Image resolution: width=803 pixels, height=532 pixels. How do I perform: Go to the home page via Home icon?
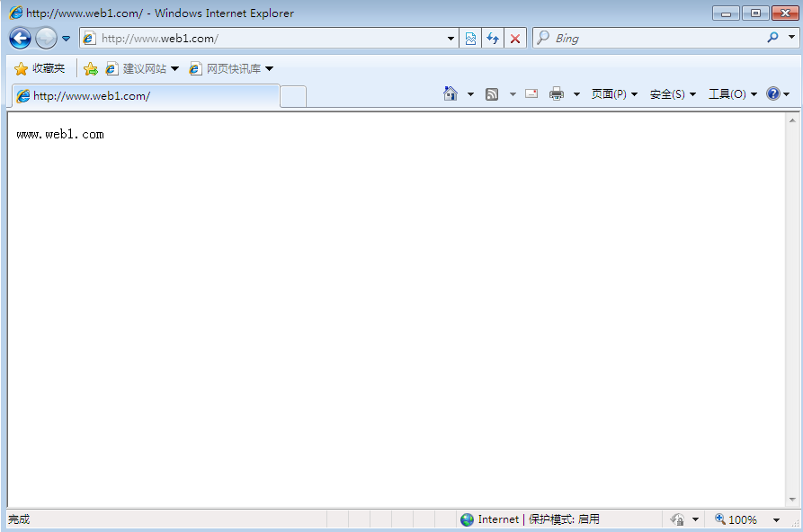click(x=451, y=93)
